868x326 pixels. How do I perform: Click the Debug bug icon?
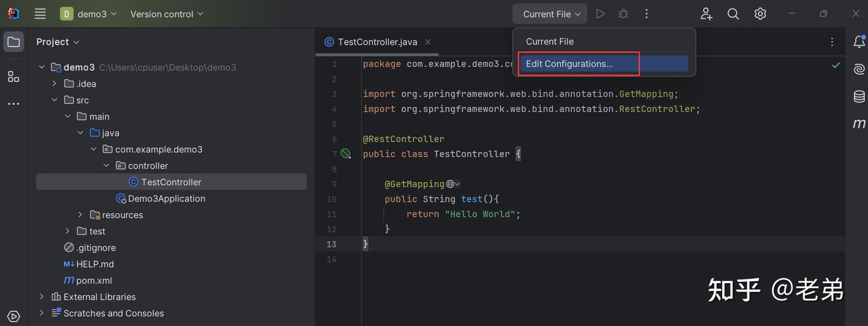click(x=623, y=14)
